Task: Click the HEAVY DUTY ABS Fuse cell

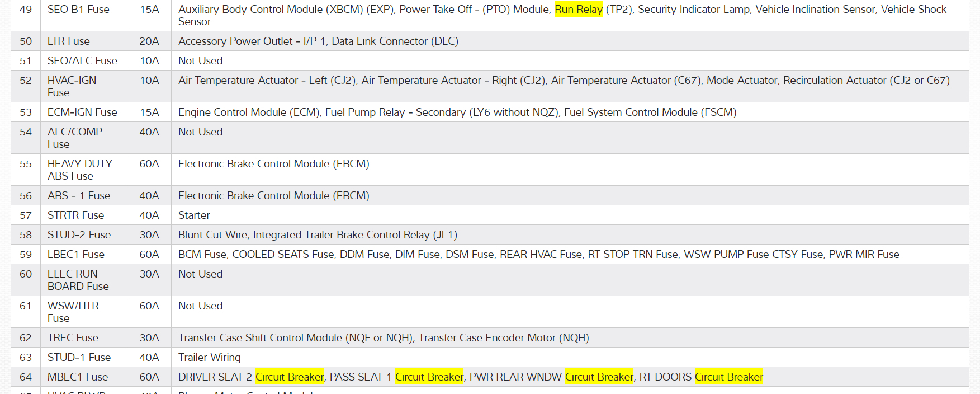Action: (79, 170)
